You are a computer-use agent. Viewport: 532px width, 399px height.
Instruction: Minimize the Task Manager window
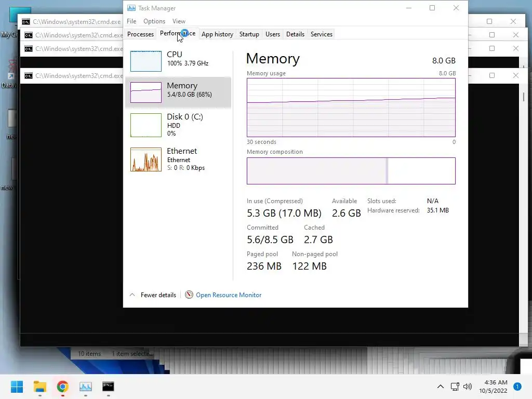point(409,8)
